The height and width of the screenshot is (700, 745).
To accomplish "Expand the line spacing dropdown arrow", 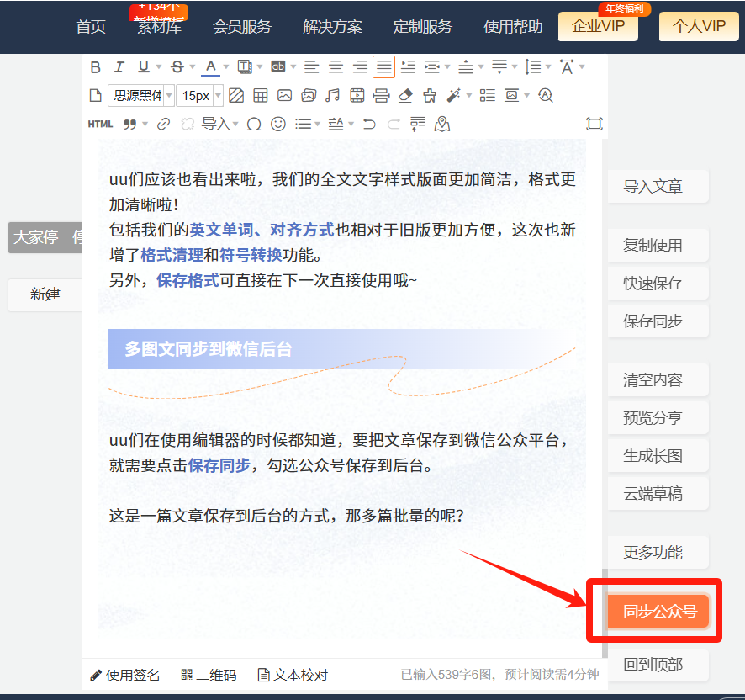I will 548,67.
